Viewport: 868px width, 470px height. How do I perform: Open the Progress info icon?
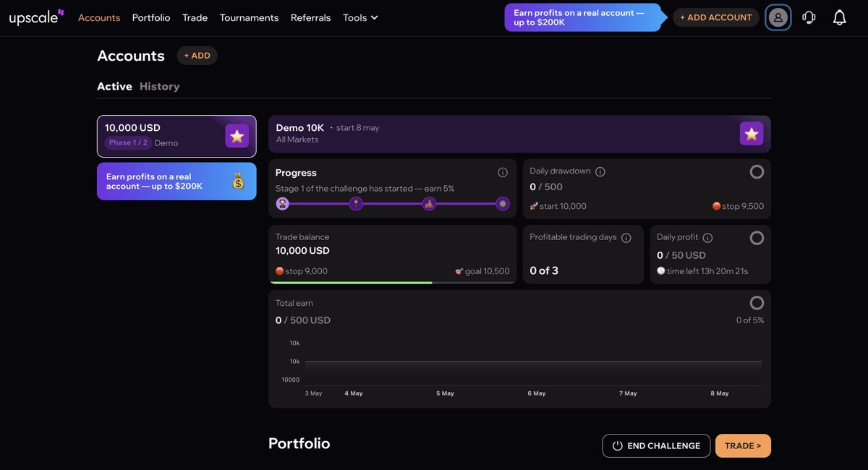pyautogui.click(x=503, y=173)
